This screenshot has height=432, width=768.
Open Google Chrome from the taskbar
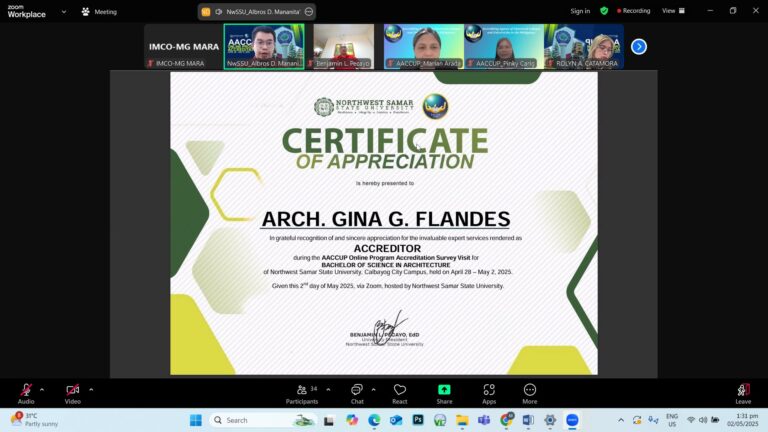(x=506, y=420)
